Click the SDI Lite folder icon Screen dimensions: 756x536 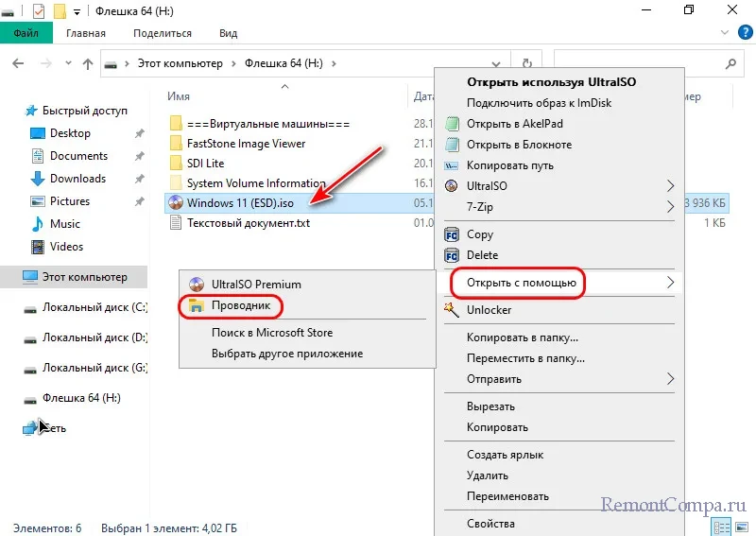click(x=176, y=163)
